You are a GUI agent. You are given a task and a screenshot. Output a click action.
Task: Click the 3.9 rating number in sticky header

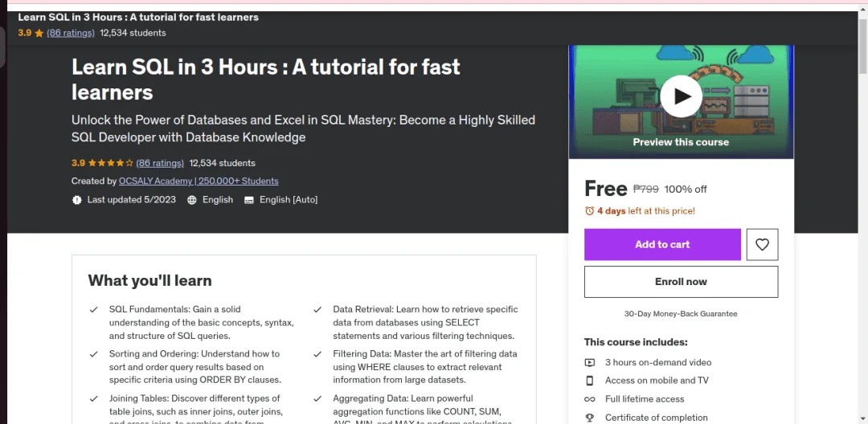tap(24, 33)
